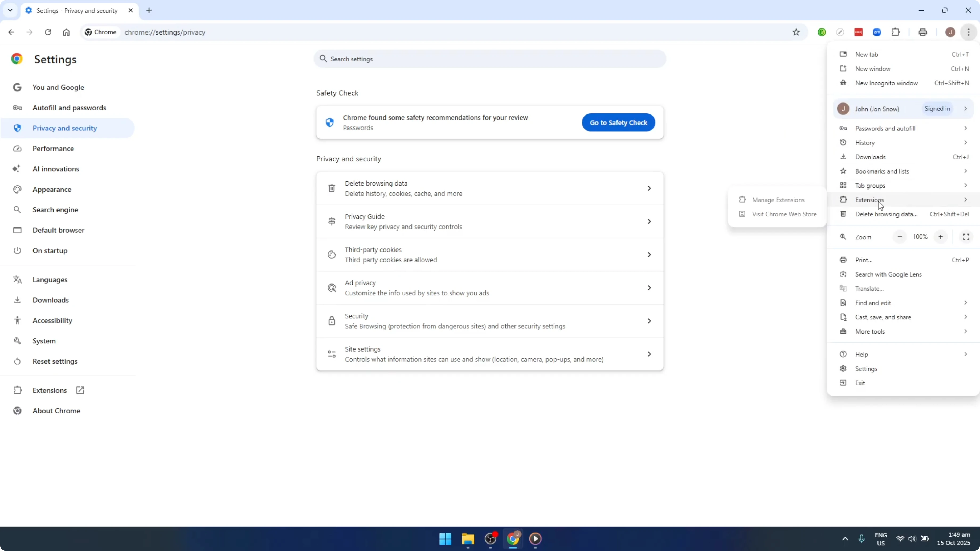This screenshot has width=980, height=551.
Task: Select Delete browsing data menu item
Action: [904, 215]
